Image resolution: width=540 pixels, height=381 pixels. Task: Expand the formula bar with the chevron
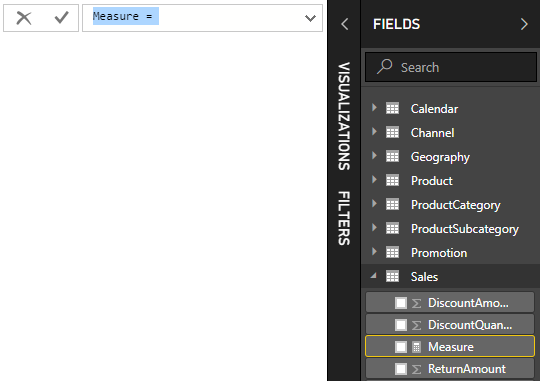[x=310, y=18]
